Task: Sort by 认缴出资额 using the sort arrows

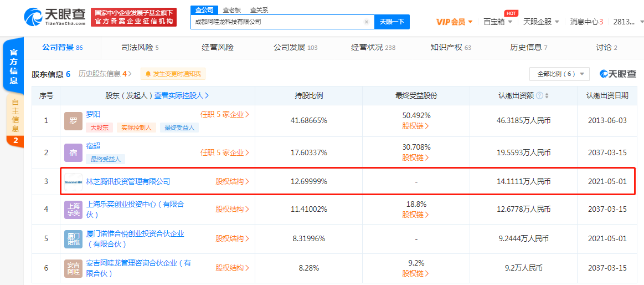Action: (x=547, y=96)
